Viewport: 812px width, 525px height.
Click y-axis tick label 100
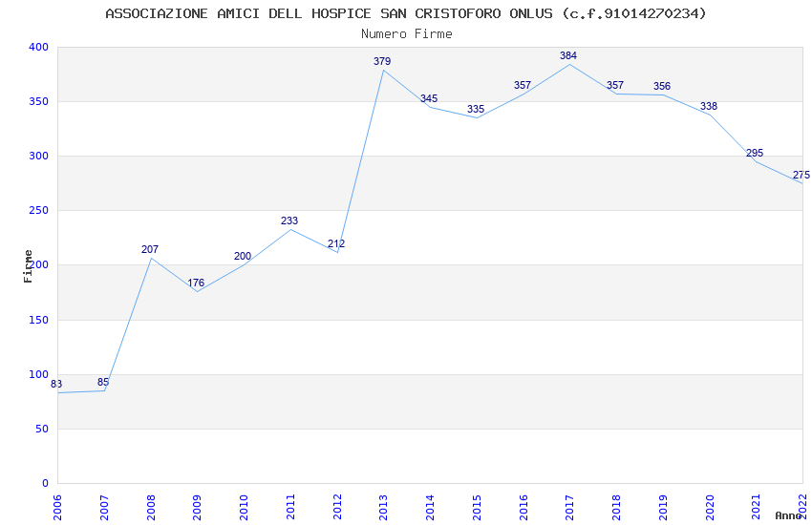point(38,374)
